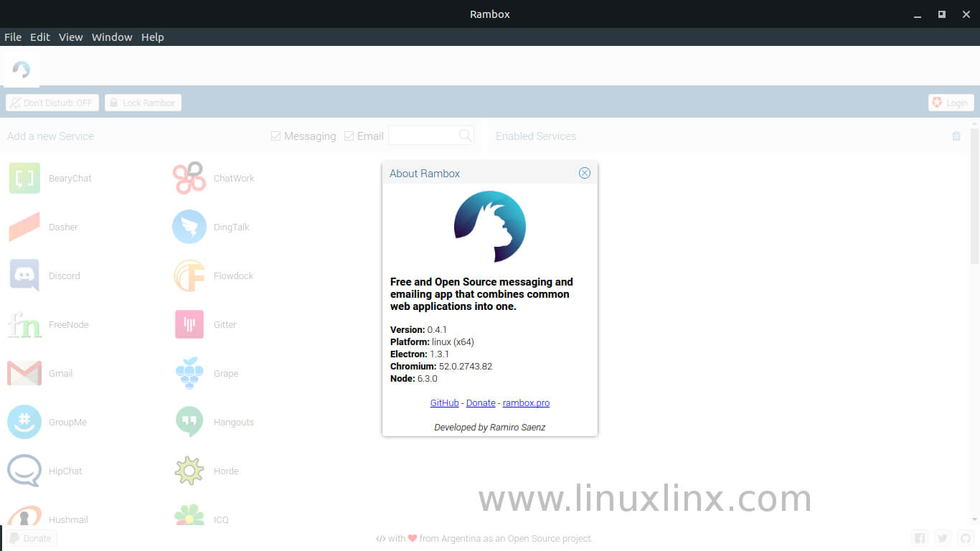Maximize the Rambox window
The height and width of the screenshot is (551, 980).
point(942,14)
